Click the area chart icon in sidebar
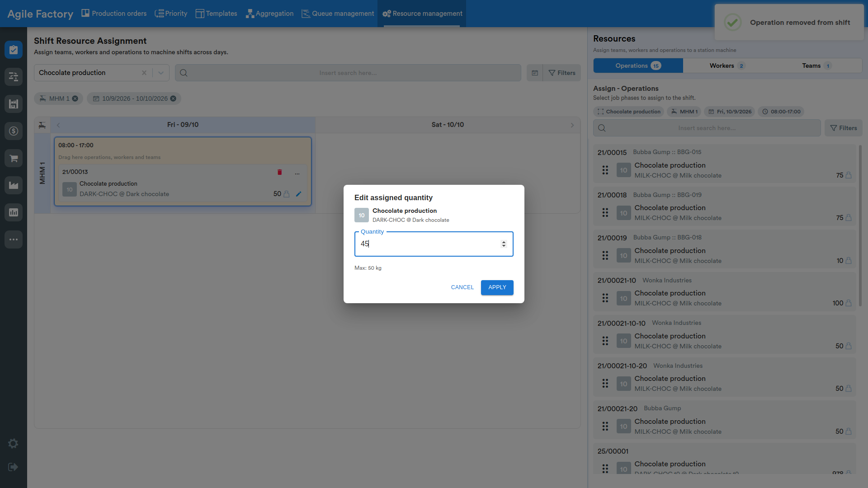The image size is (868, 488). click(x=14, y=185)
